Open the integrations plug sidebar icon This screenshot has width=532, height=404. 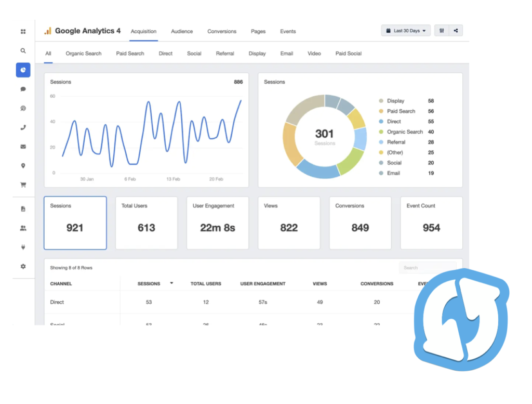tap(23, 247)
